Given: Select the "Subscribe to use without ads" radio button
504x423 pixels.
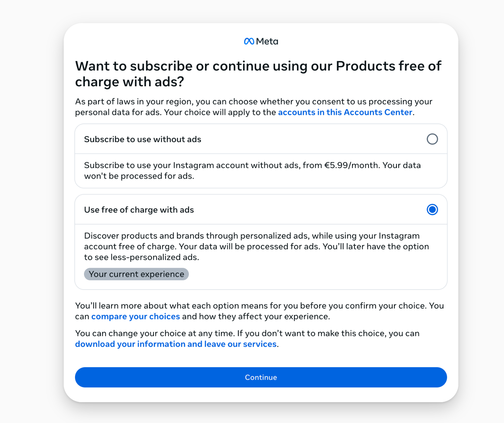Looking at the screenshot, I should (x=432, y=139).
